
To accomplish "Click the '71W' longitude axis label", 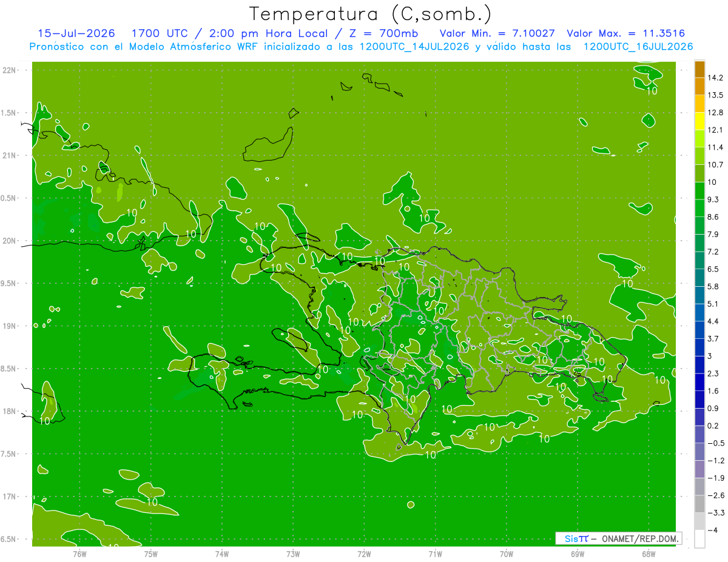I will click(x=435, y=554).
